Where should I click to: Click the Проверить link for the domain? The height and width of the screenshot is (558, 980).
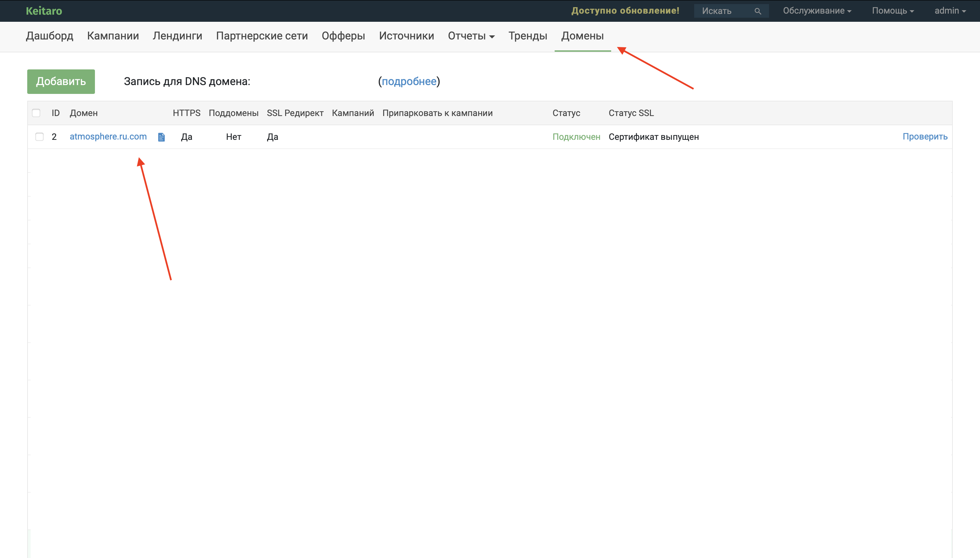[x=925, y=137]
